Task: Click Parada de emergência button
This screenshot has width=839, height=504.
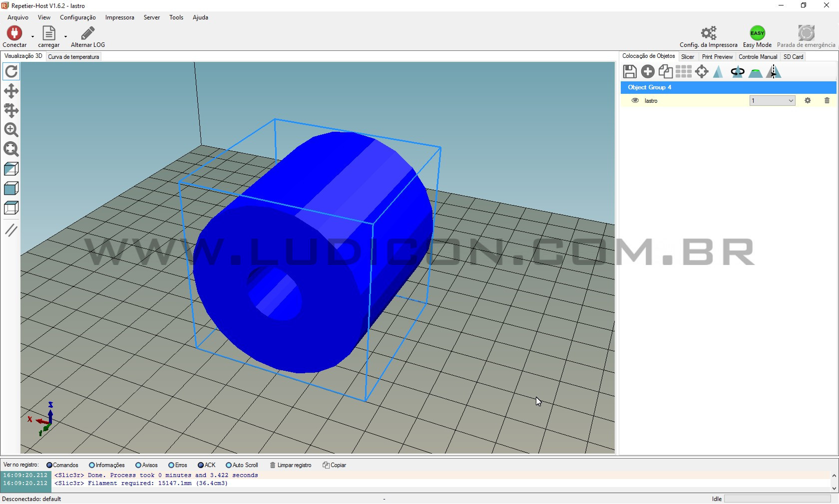Action: point(806,37)
